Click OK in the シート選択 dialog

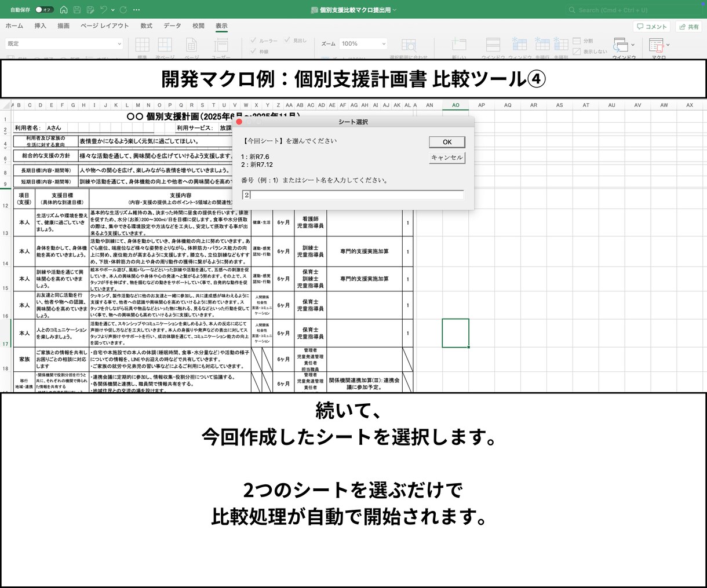pos(447,142)
